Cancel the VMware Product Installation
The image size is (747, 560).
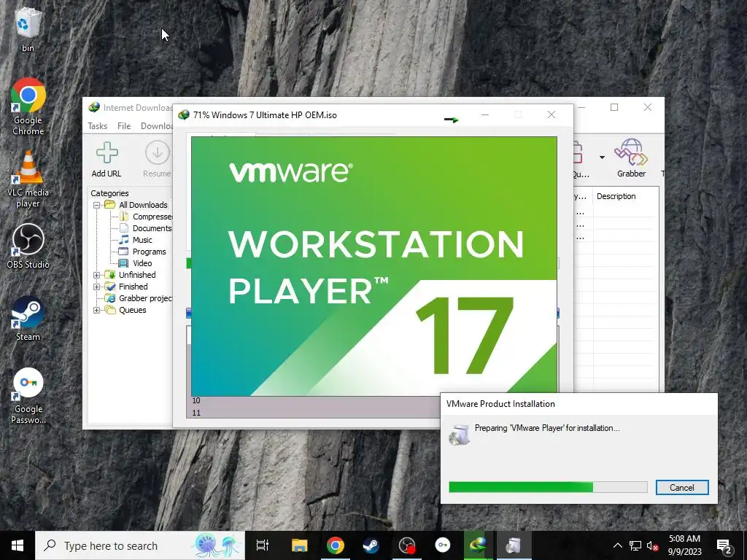click(x=682, y=488)
